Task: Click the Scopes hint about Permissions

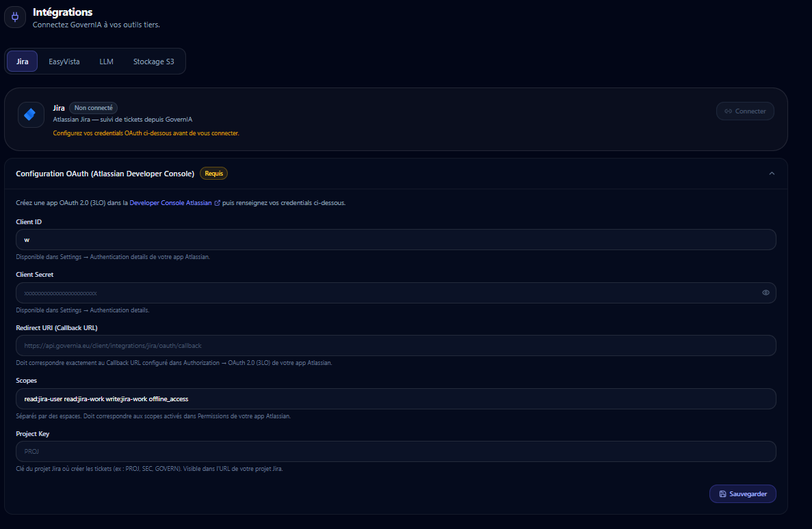Action: point(153,416)
